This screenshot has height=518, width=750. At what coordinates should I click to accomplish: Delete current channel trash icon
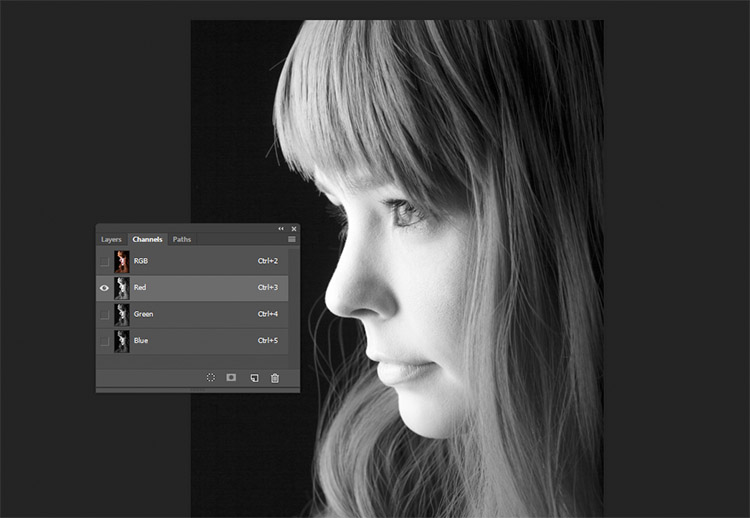(x=275, y=378)
